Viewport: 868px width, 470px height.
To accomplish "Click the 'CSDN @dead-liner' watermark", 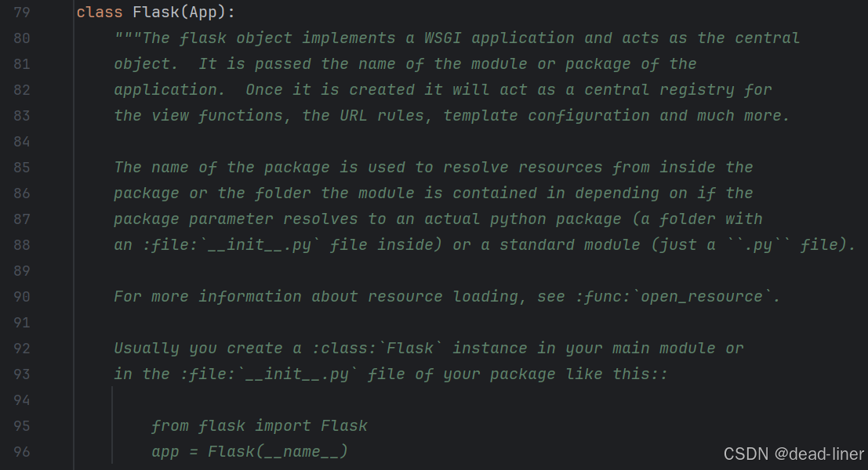I will pyautogui.click(x=794, y=454).
